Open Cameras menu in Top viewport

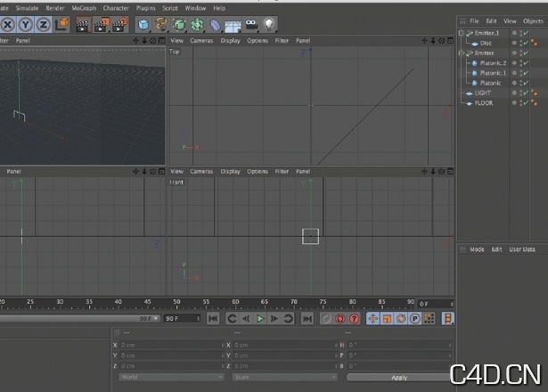click(x=201, y=40)
